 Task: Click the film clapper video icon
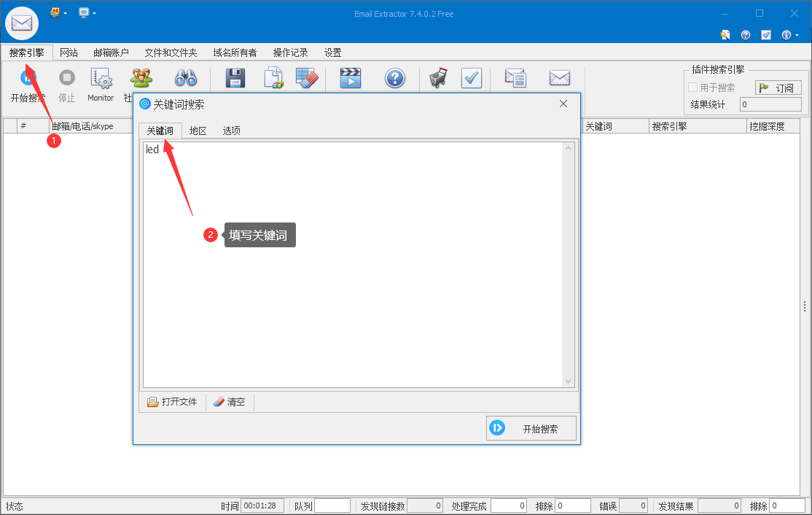pyautogui.click(x=351, y=78)
